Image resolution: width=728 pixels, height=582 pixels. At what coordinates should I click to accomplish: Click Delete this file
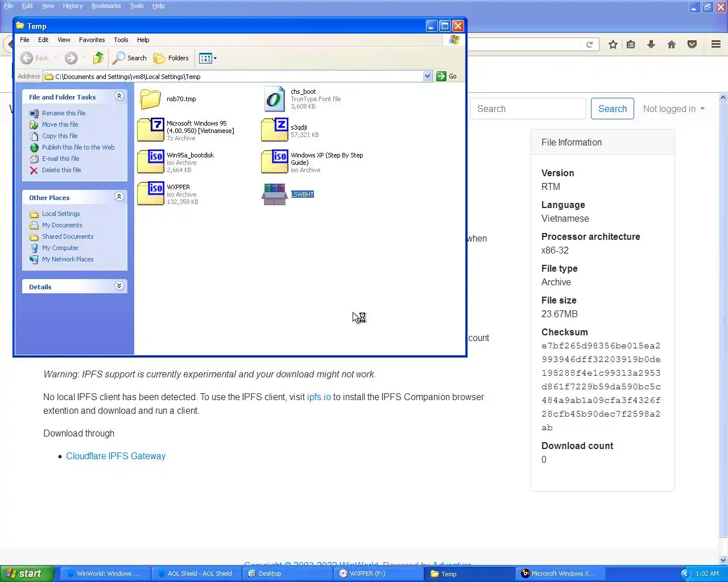[61, 170]
